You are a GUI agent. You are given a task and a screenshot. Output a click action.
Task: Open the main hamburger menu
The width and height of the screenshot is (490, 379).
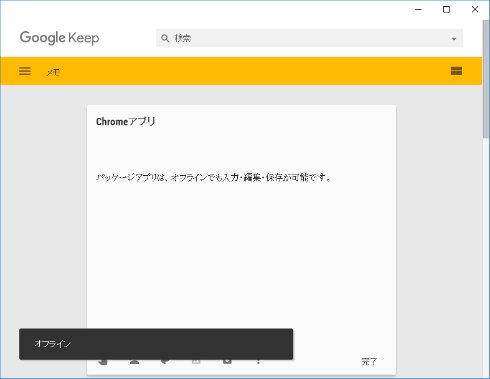25,71
